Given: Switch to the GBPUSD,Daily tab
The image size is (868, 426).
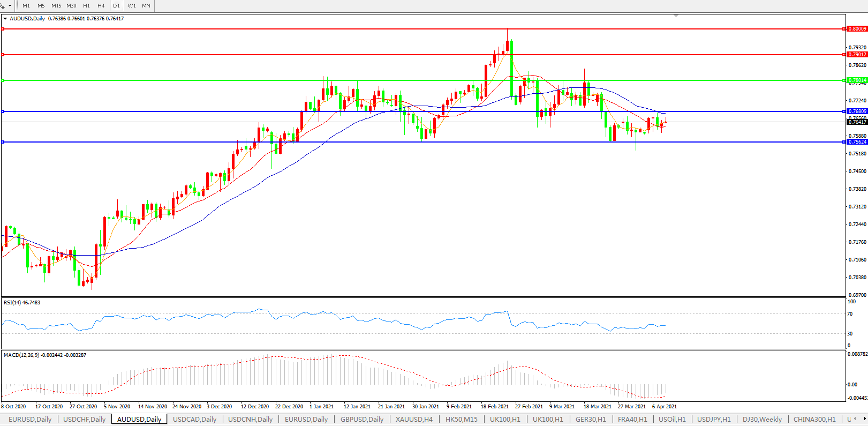Looking at the screenshot, I should (362, 420).
